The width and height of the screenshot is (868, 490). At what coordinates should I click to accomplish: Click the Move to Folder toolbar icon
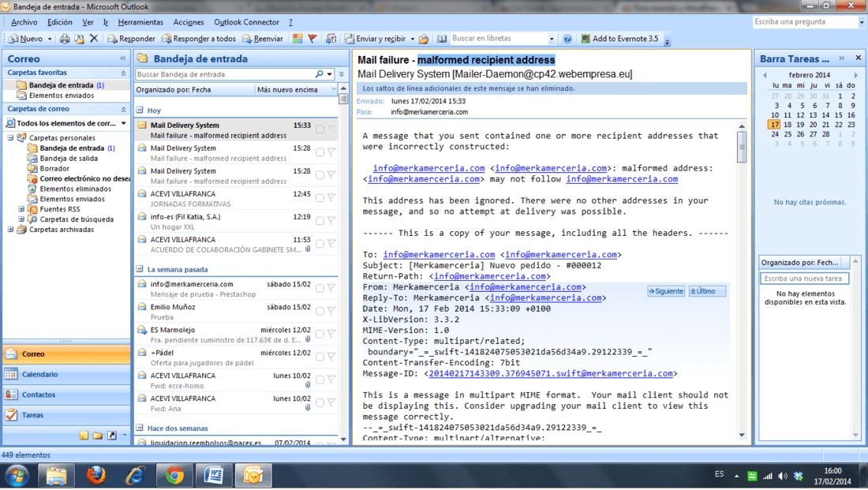click(79, 39)
